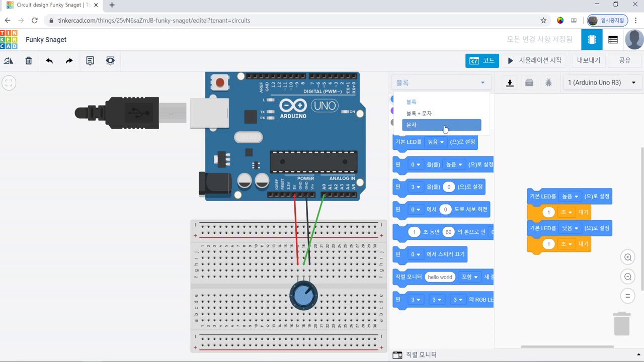The width and height of the screenshot is (644, 362).
Task: Click the Funky Snaget project name
Action: (46, 40)
